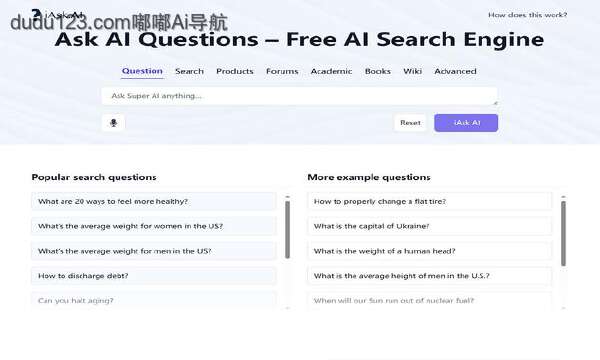This screenshot has height=360, width=600.
Task: Open the Academic tab
Action: click(331, 71)
